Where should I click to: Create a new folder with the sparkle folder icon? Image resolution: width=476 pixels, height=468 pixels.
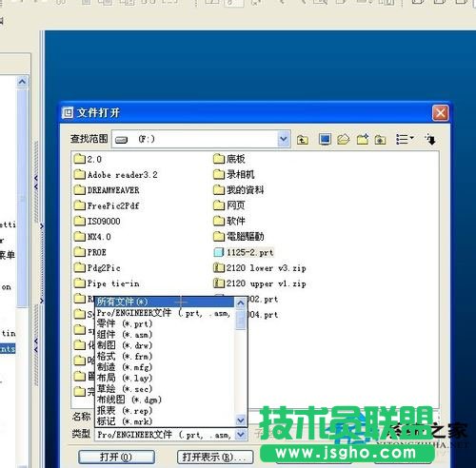click(x=363, y=139)
